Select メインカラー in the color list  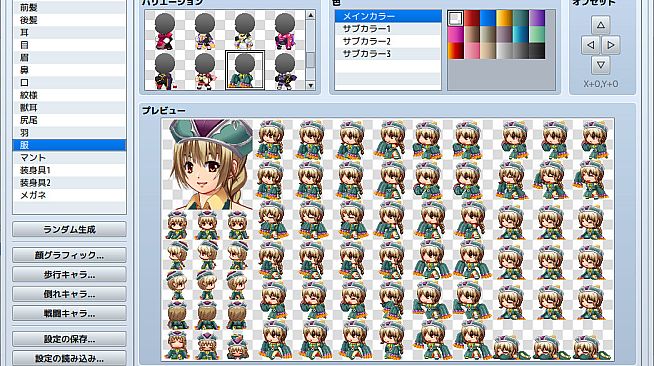coord(388,16)
